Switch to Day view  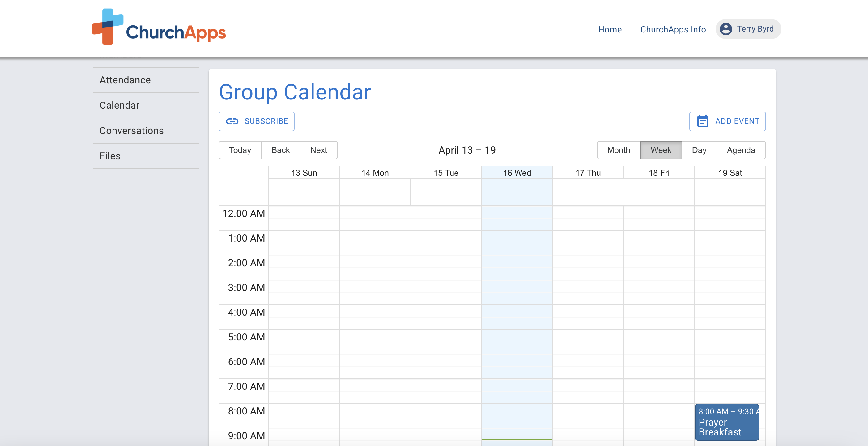tap(699, 150)
